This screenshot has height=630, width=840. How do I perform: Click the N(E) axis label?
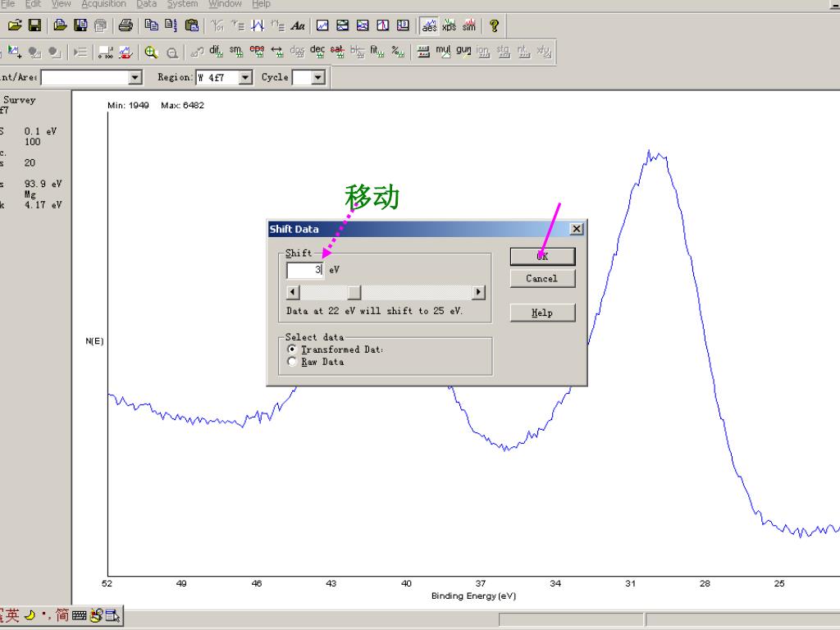pos(94,341)
